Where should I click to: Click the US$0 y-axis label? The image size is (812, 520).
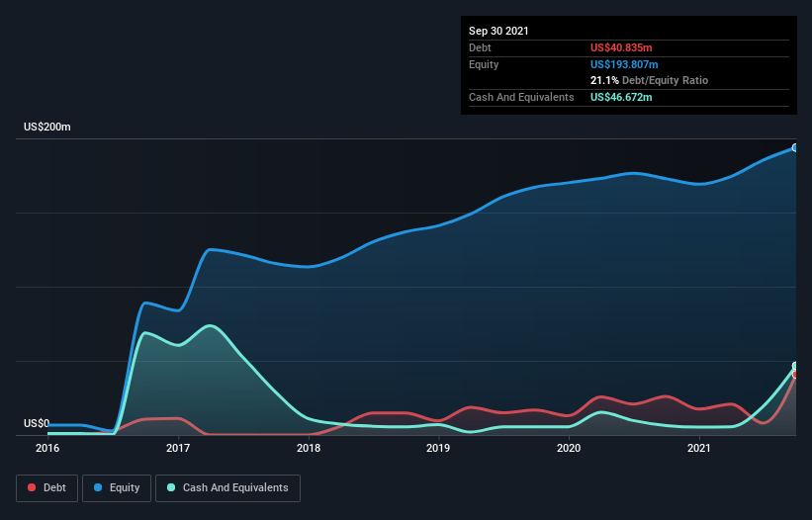pyautogui.click(x=37, y=423)
